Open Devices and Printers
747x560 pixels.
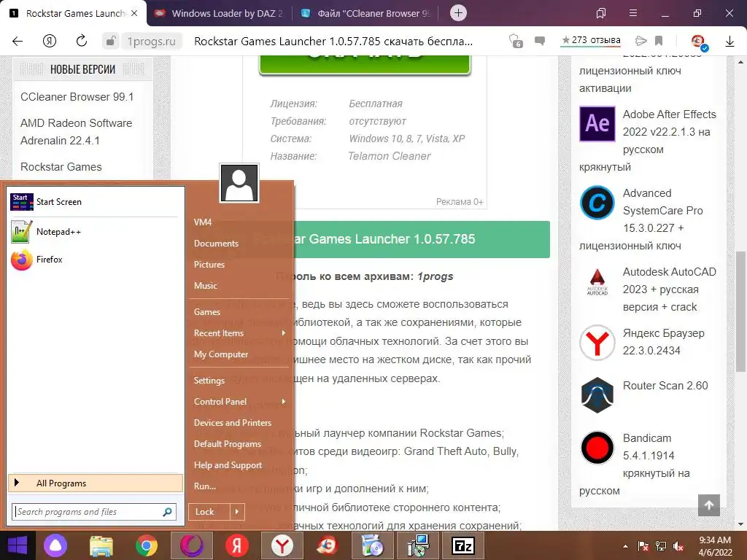tap(233, 423)
